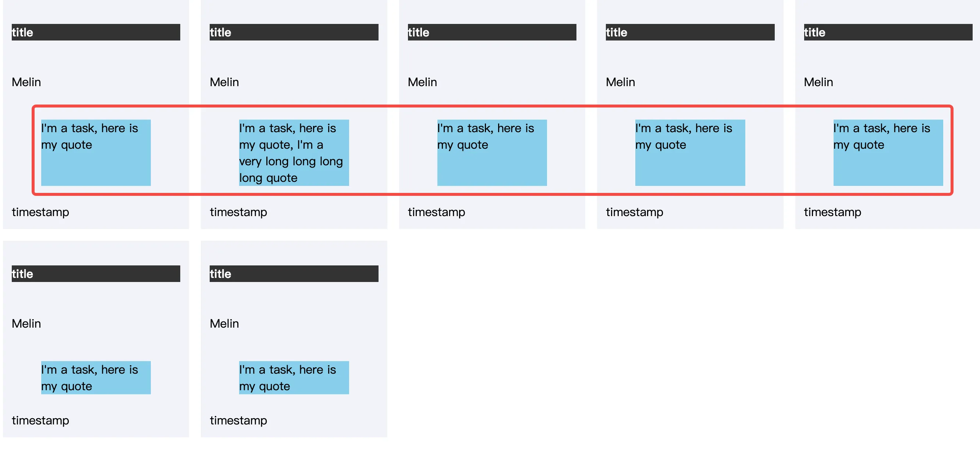Click 'Melin' in the third top-row card
980x455 pixels.
(422, 82)
